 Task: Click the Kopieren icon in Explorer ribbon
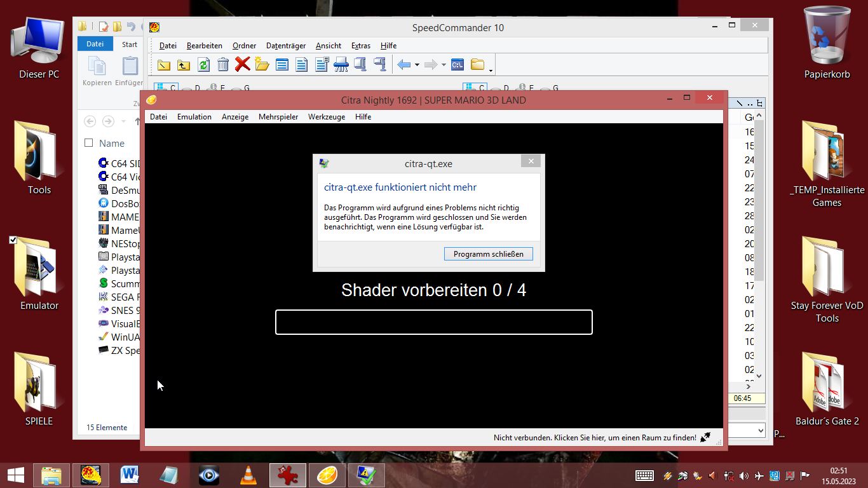(x=97, y=66)
